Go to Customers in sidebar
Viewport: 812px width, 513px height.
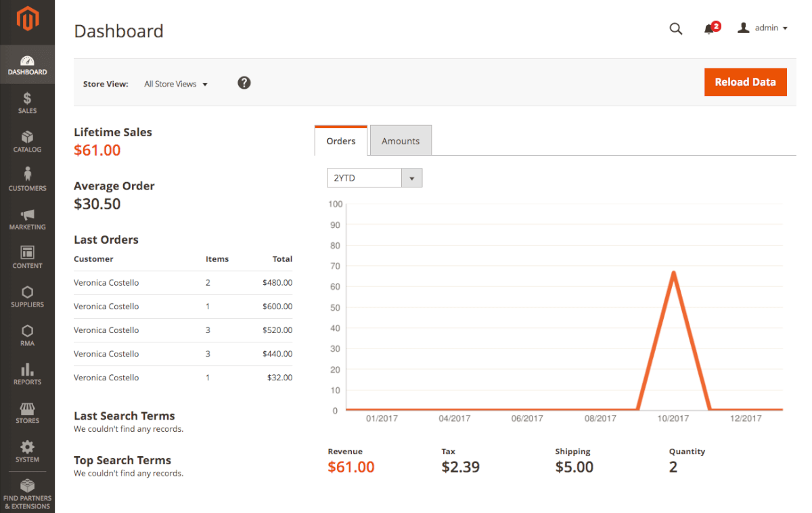(27, 179)
